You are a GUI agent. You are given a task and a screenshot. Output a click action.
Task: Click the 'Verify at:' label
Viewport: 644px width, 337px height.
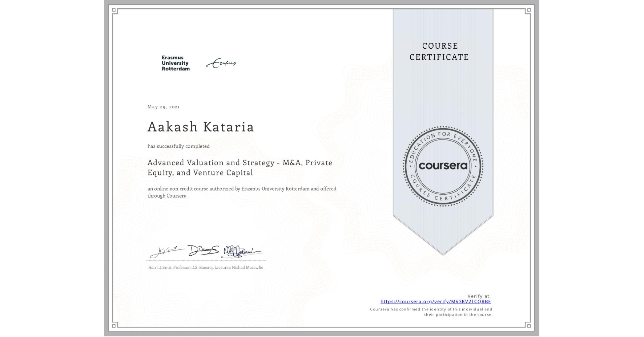(x=479, y=296)
